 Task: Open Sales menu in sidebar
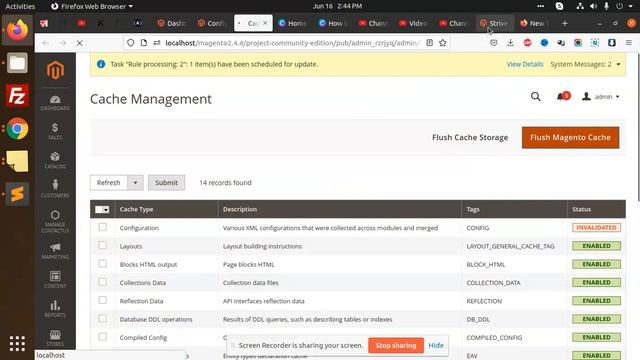[x=55, y=131]
